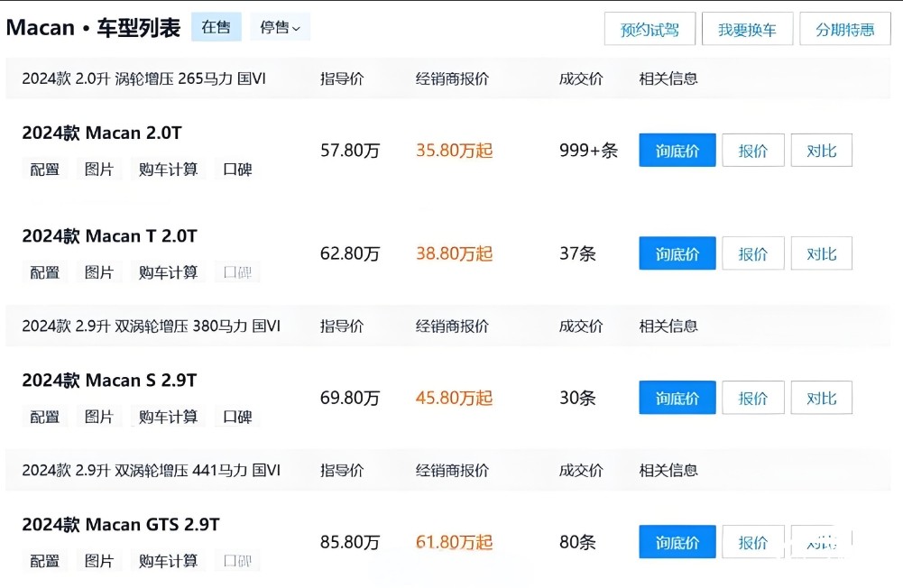Open 口碑 for Macan S 2.9T

(x=237, y=417)
